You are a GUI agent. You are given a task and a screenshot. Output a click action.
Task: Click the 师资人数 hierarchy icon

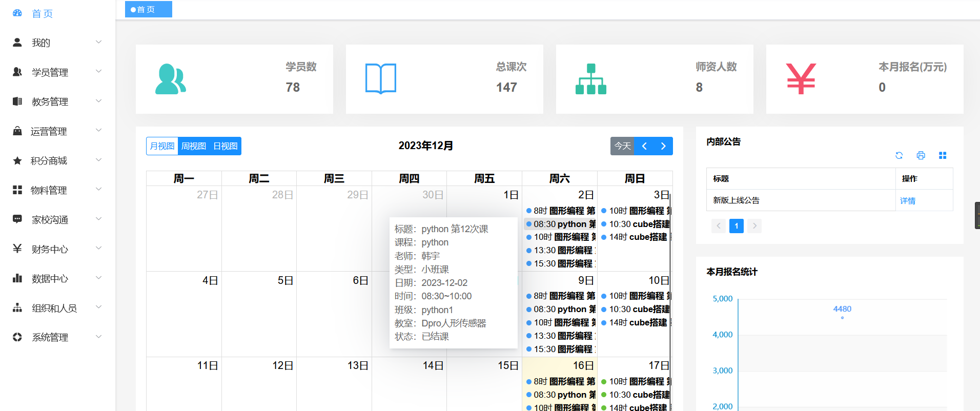tap(591, 79)
